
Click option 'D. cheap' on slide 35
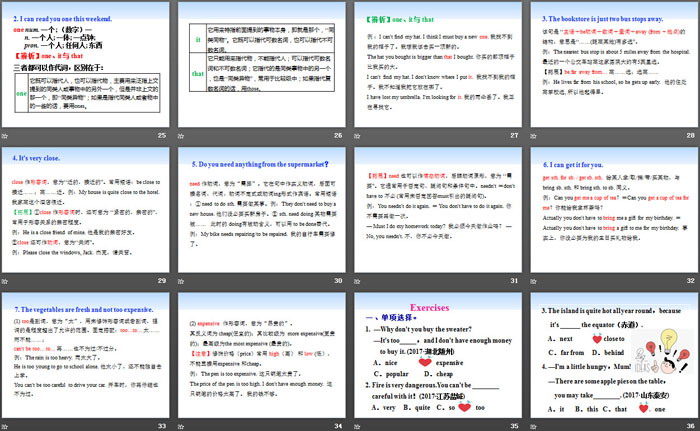click(438, 374)
